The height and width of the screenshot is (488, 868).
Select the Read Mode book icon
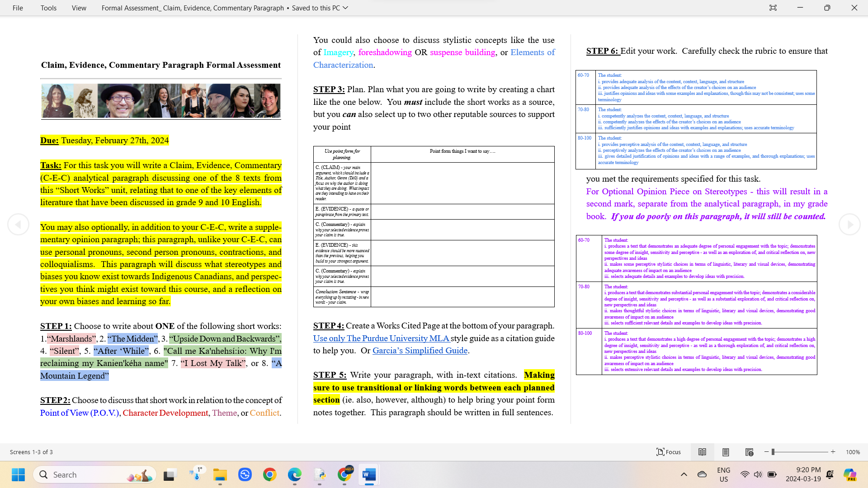[x=703, y=452]
